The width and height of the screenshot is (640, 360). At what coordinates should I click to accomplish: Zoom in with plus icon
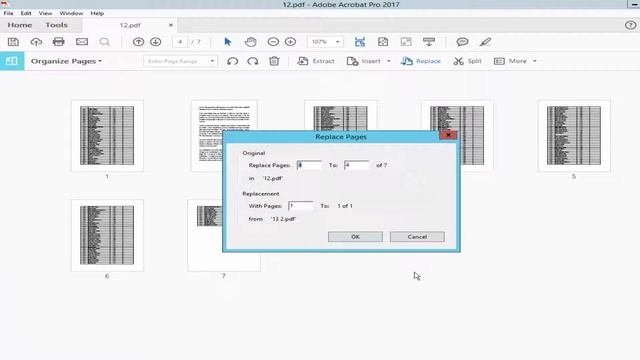[290, 42]
